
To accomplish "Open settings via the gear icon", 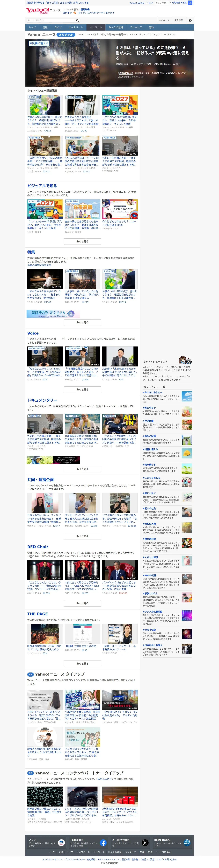I will [x=190, y=20].
